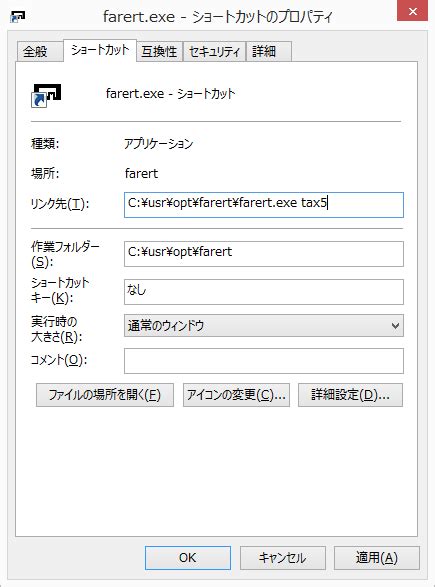Click the 場所 value farert
The height and width of the screenshot is (587, 435).
[x=141, y=174]
